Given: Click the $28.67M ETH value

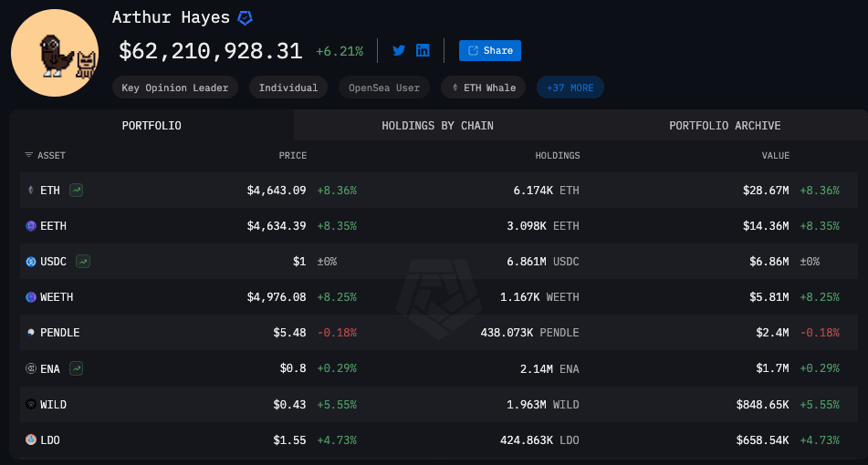Looking at the screenshot, I should coord(766,191).
